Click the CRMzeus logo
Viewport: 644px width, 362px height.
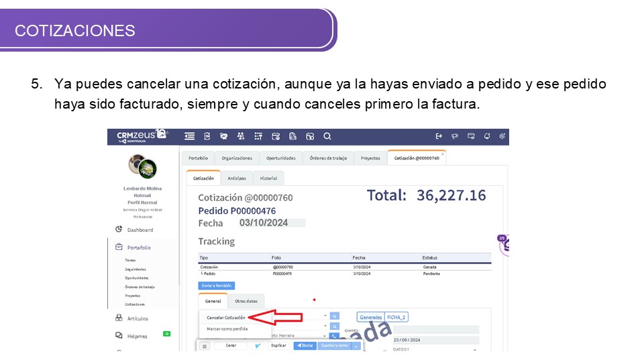coord(142,135)
